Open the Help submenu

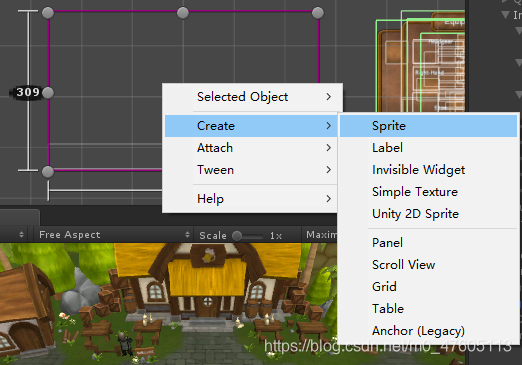tap(252, 199)
